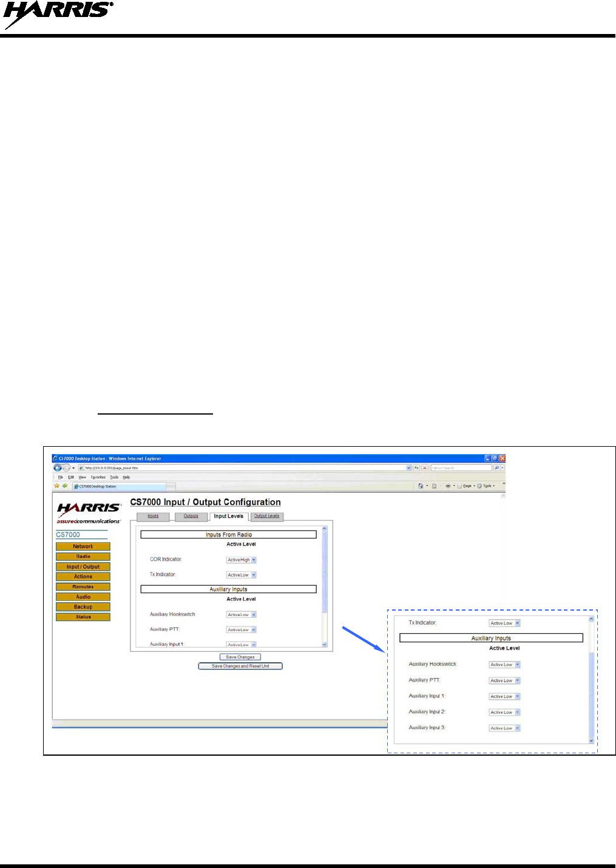Open Tx Indicator dropdown in enlarged callout
This screenshot has height=868, width=616.
coord(505,623)
